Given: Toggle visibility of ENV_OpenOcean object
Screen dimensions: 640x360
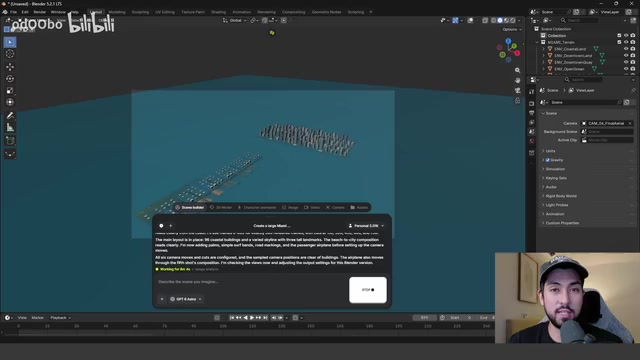Looking at the screenshot, I should pyautogui.click(x=626, y=69).
